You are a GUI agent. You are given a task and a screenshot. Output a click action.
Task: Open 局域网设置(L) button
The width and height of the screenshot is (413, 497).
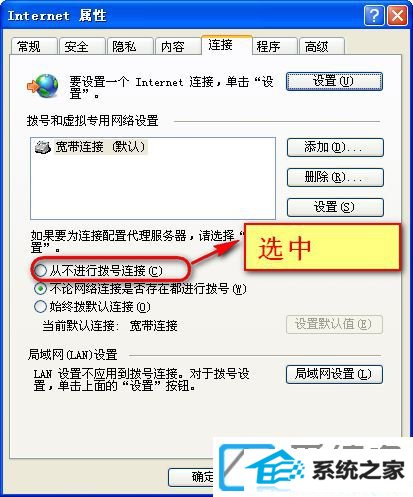coord(334,375)
